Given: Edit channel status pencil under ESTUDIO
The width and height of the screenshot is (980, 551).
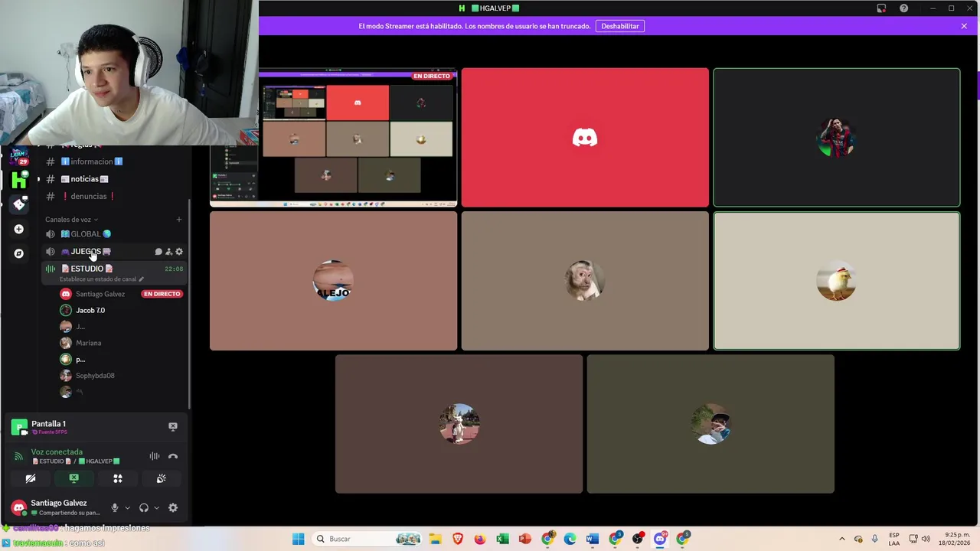Looking at the screenshot, I should click(141, 279).
